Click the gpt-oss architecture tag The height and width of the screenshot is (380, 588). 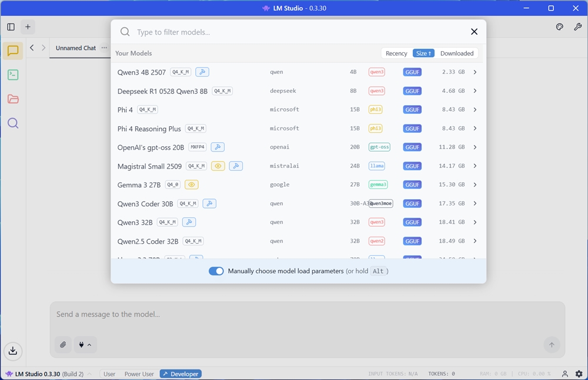click(x=379, y=147)
